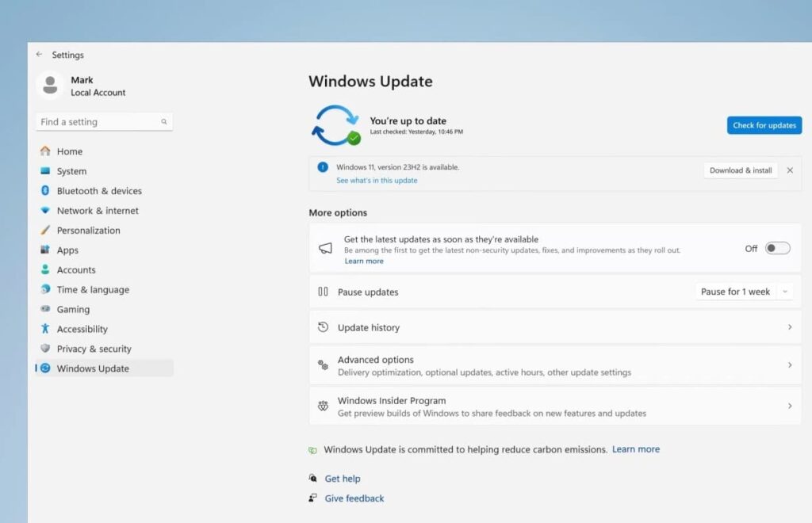The height and width of the screenshot is (523, 812).
Task: Click the Windows Insider Program icon
Action: 323,406
